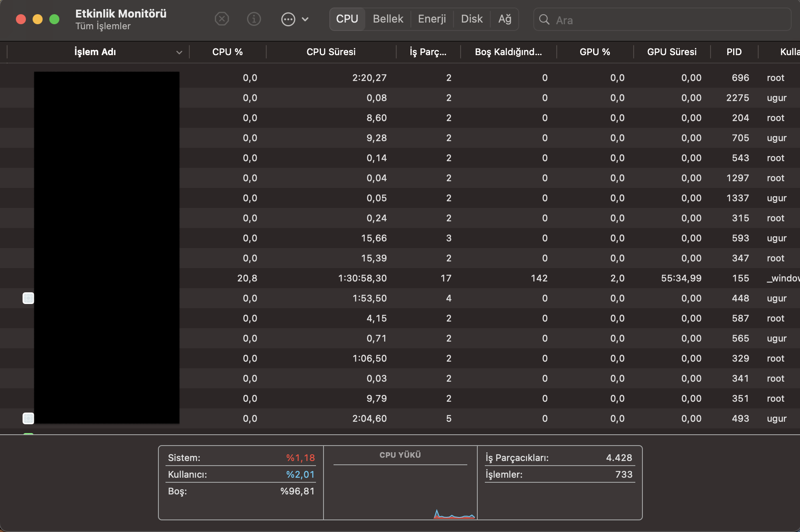The height and width of the screenshot is (532, 800).
Task: Switch to the Enerji tab
Action: click(432, 19)
